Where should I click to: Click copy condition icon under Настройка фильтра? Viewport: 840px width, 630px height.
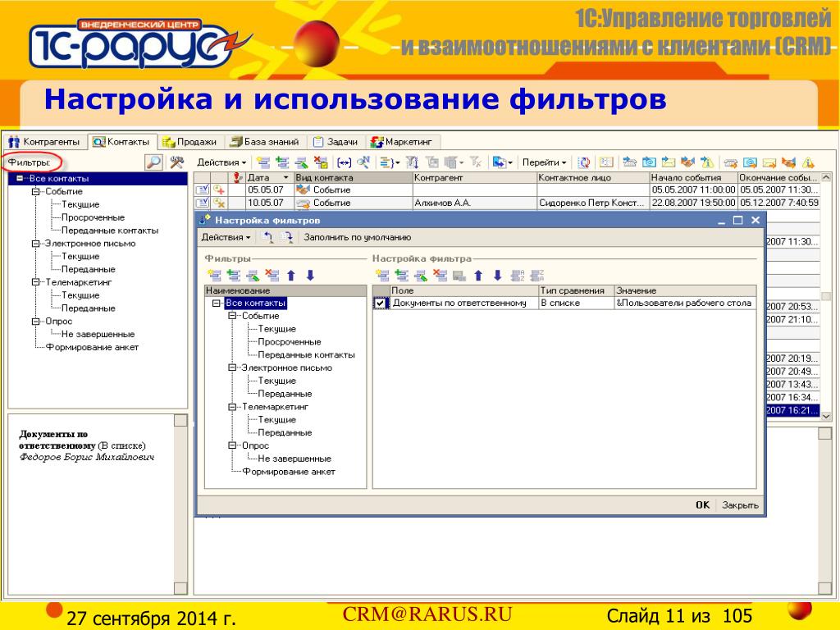401,276
